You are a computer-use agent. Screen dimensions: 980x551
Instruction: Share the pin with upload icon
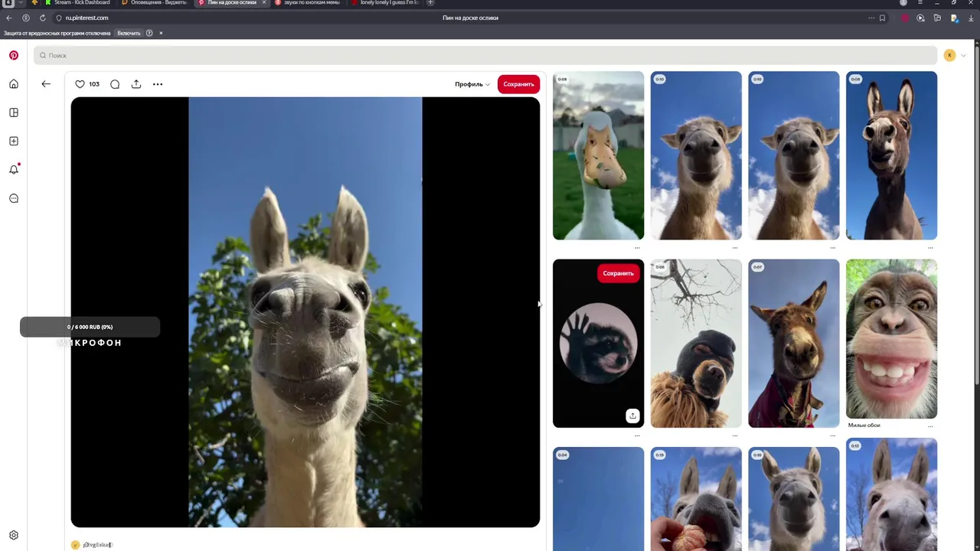tap(136, 84)
